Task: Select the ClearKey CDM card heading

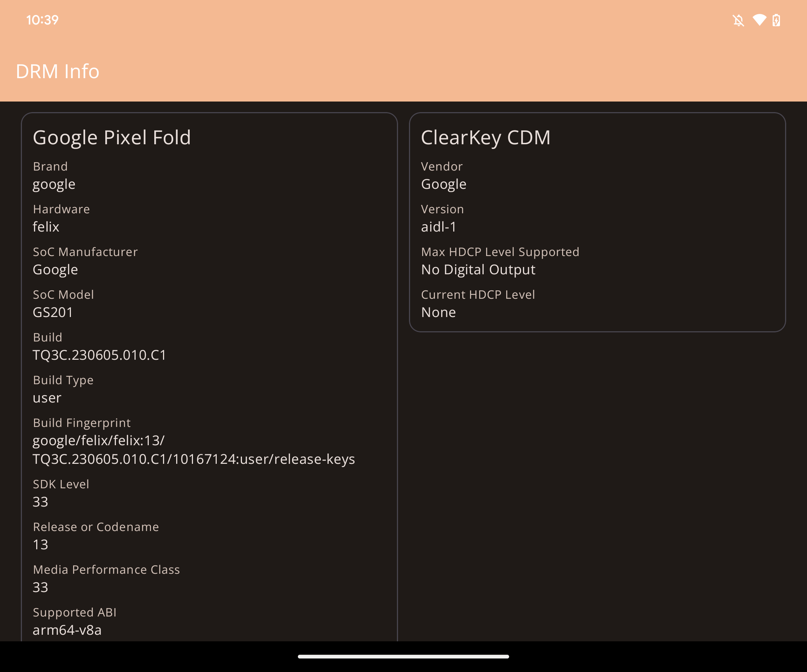Action: pyautogui.click(x=486, y=137)
